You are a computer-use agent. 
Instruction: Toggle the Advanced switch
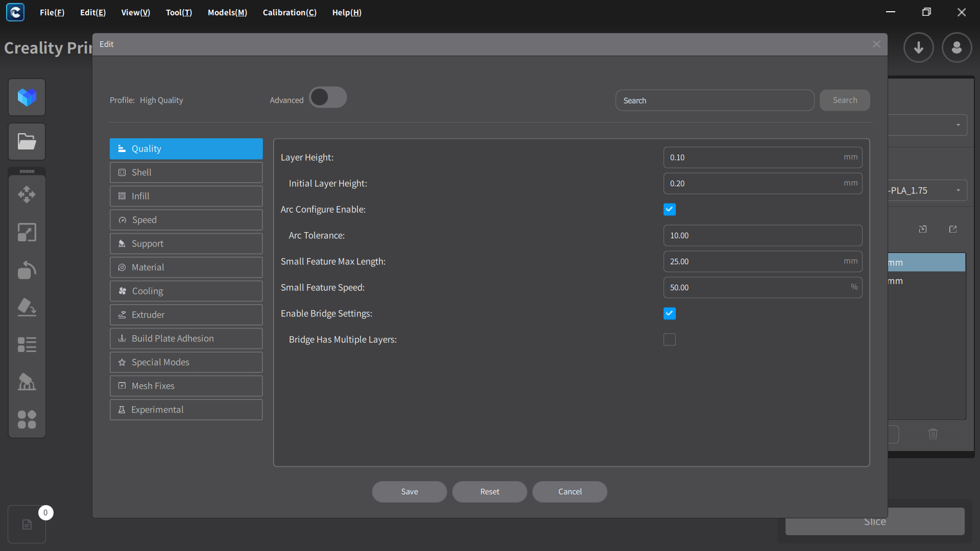tap(328, 97)
